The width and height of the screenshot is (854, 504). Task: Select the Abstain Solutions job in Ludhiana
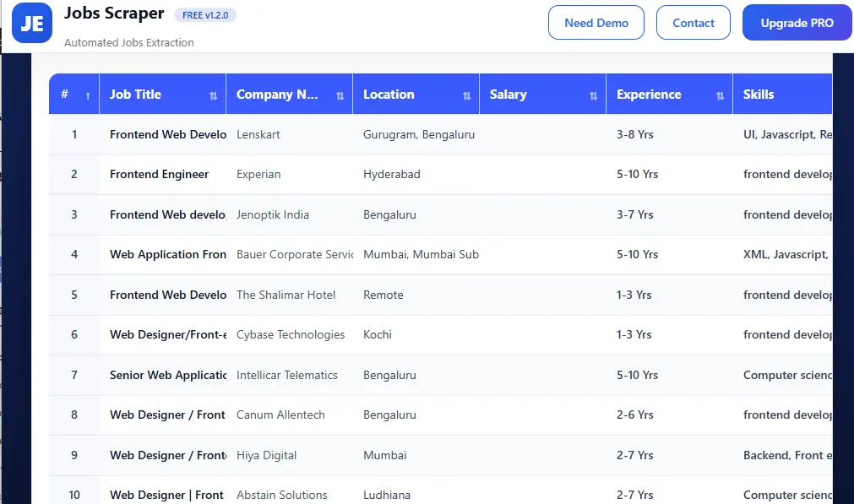[166, 495]
